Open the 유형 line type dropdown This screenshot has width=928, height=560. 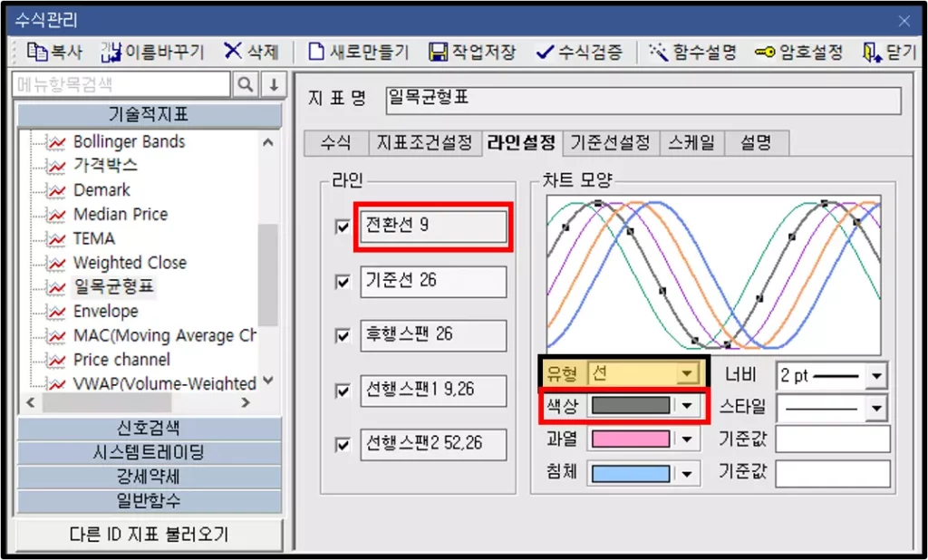pyautogui.click(x=687, y=373)
